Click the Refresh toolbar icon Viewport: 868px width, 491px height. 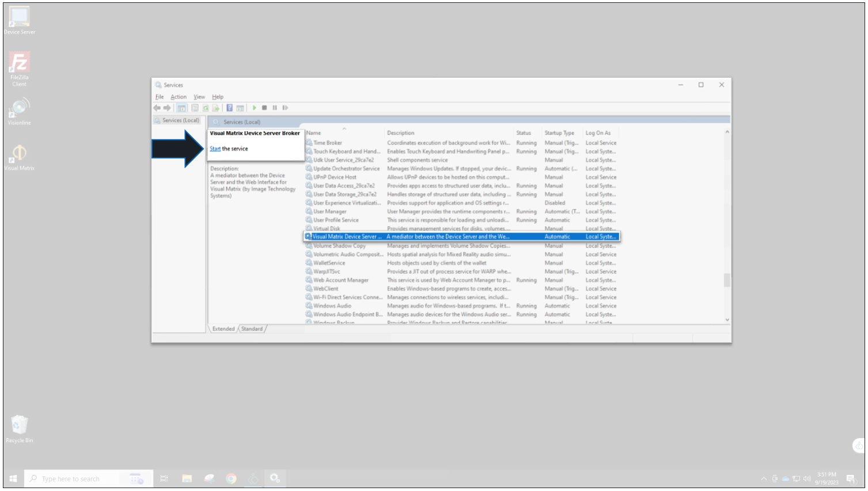click(x=205, y=108)
